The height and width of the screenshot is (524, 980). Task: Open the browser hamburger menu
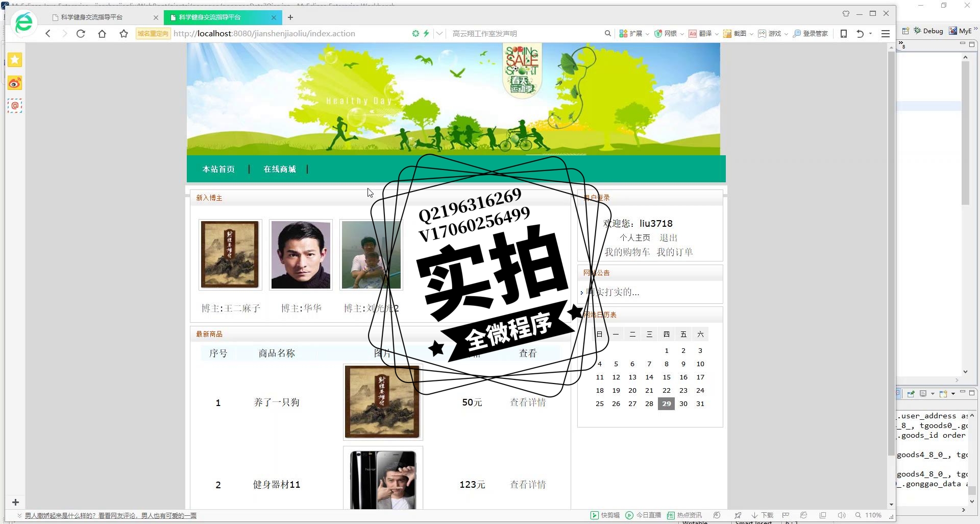click(x=886, y=34)
